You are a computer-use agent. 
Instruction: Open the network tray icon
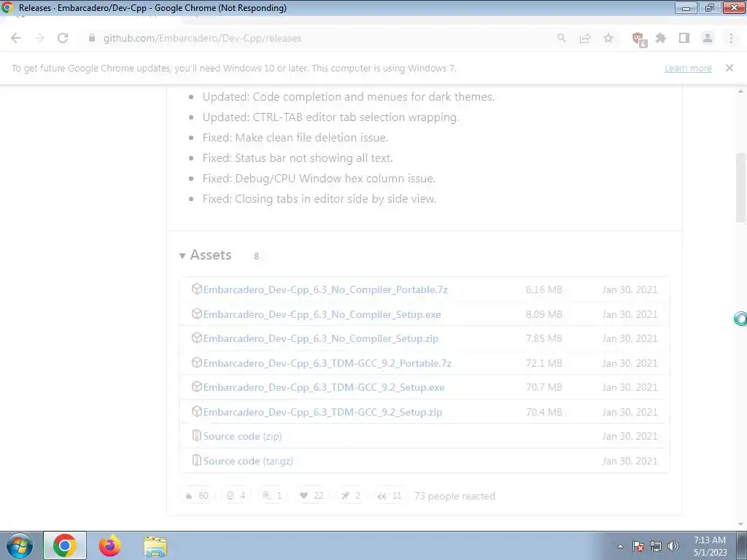pos(656,546)
